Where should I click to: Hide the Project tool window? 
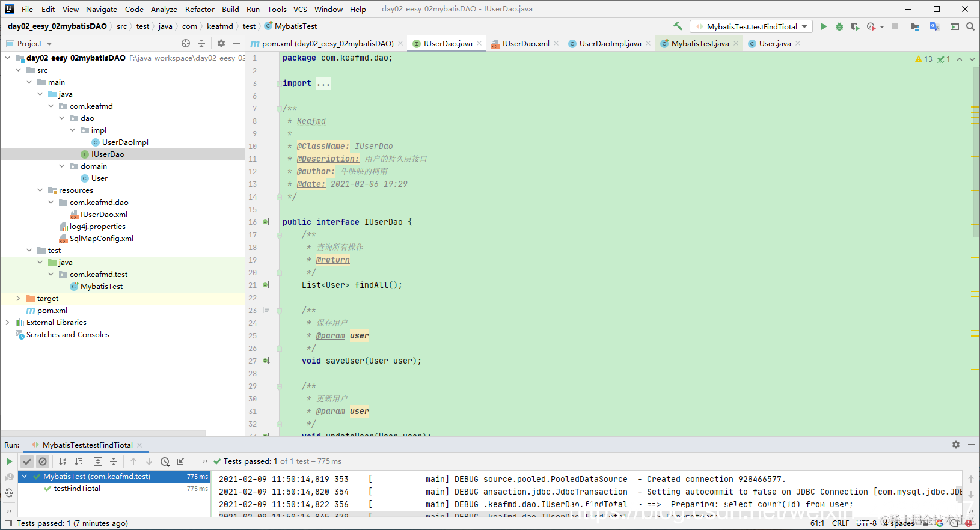[x=237, y=43]
